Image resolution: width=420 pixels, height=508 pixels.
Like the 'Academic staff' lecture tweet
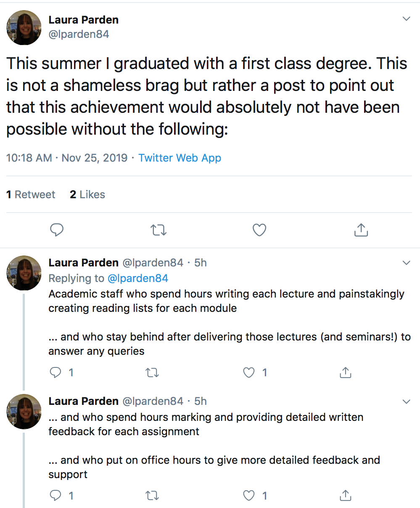(x=249, y=372)
